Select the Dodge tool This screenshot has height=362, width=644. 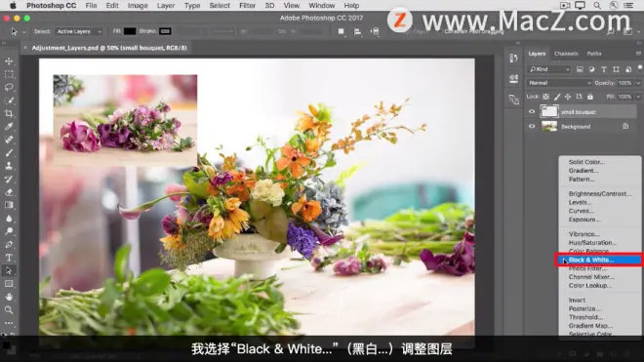[9, 231]
